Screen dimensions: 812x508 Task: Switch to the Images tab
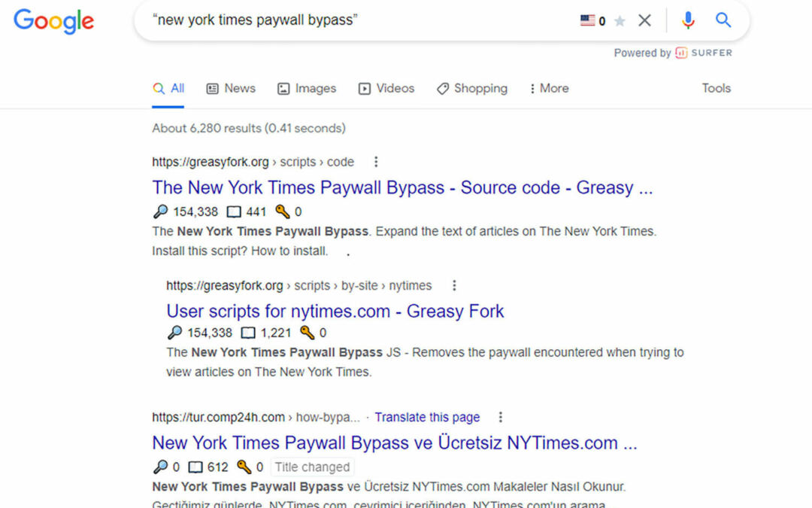click(306, 88)
